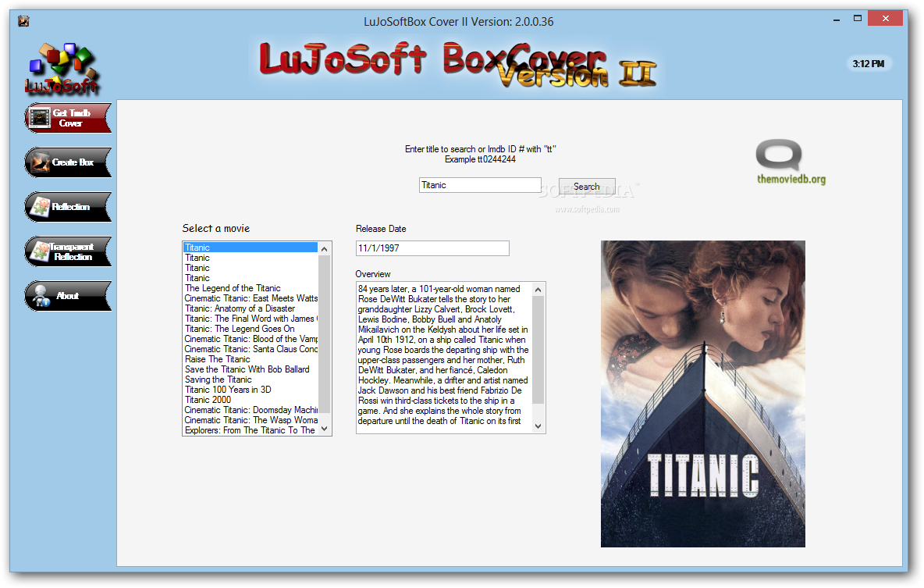Focus the movie title search field
The image size is (924, 588).
(480, 185)
